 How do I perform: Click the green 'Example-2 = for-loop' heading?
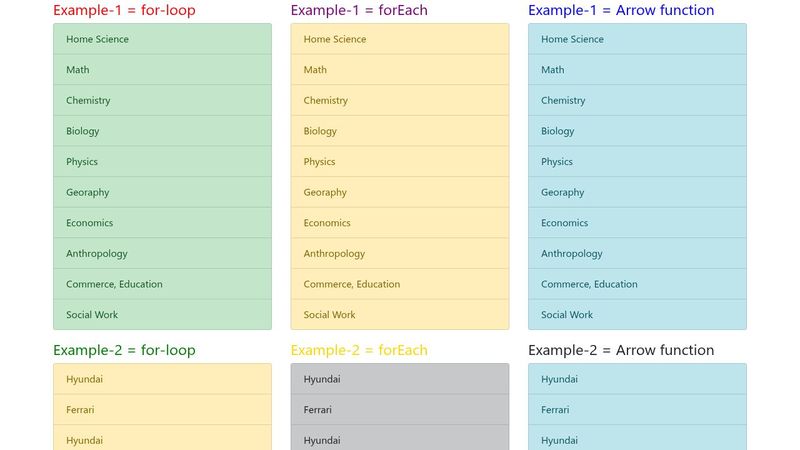pyautogui.click(x=124, y=351)
